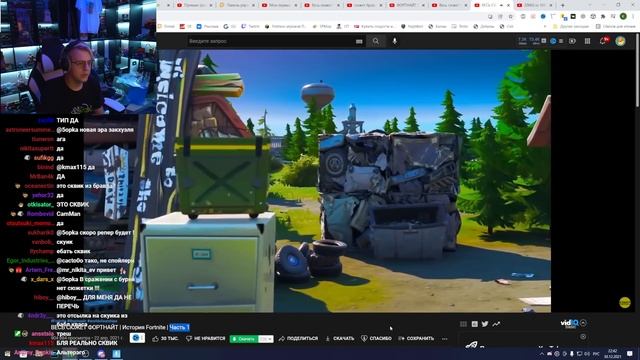The image size is (640, 360).
Task: Click ПОДЕЛИТЬСЯ share button
Action: click(x=298, y=338)
